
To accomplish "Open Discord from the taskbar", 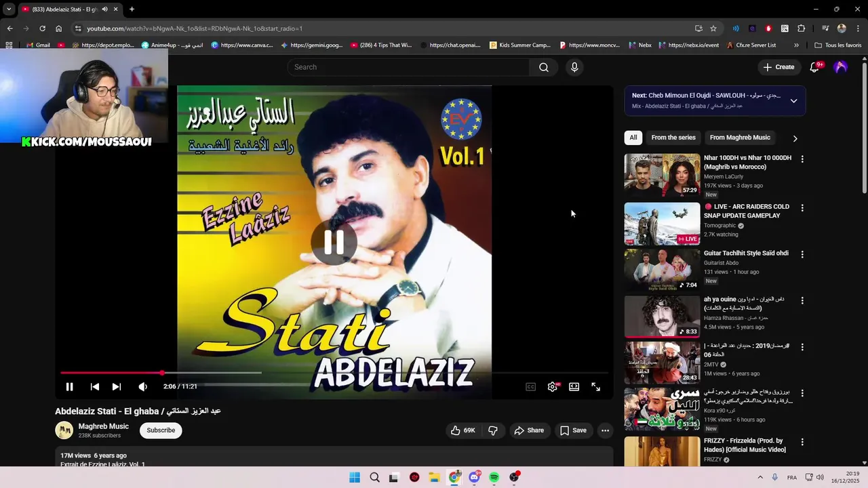I will point(474,477).
